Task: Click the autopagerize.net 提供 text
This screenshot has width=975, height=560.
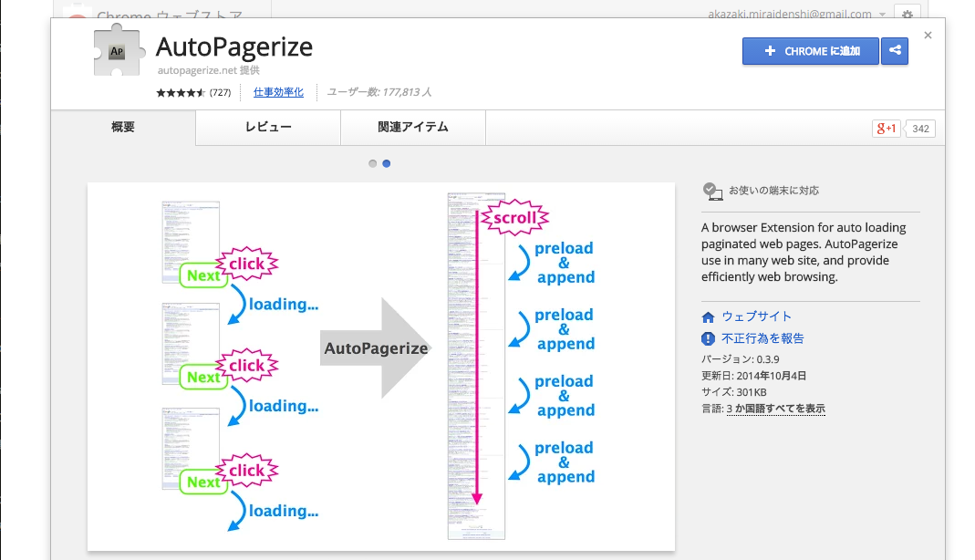Action: click(208, 70)
